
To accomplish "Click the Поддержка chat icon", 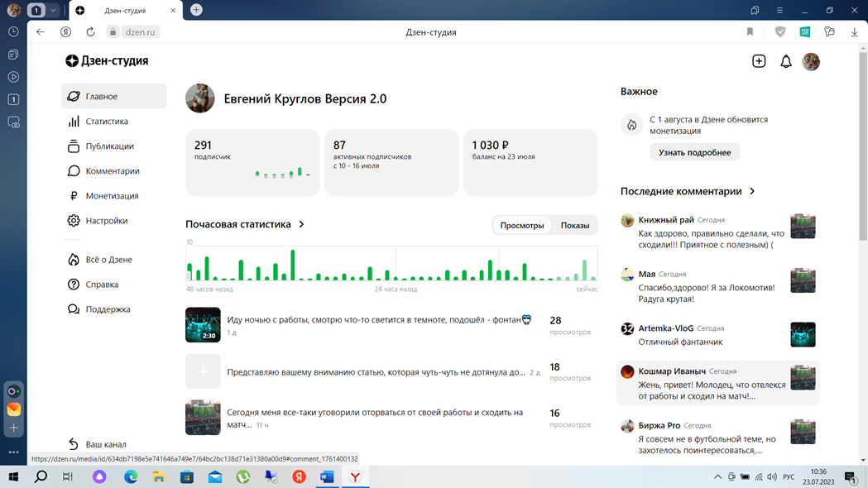I will click(73, 309).
